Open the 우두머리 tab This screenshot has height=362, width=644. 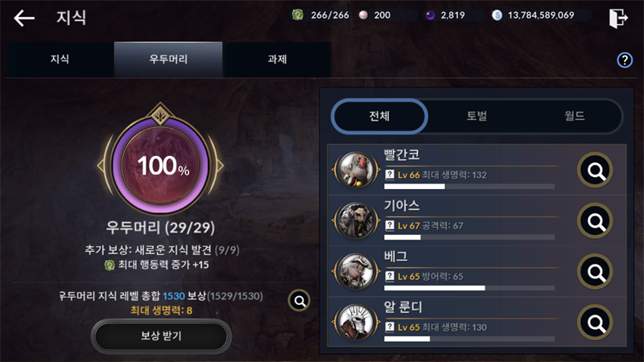pos(168,59)
